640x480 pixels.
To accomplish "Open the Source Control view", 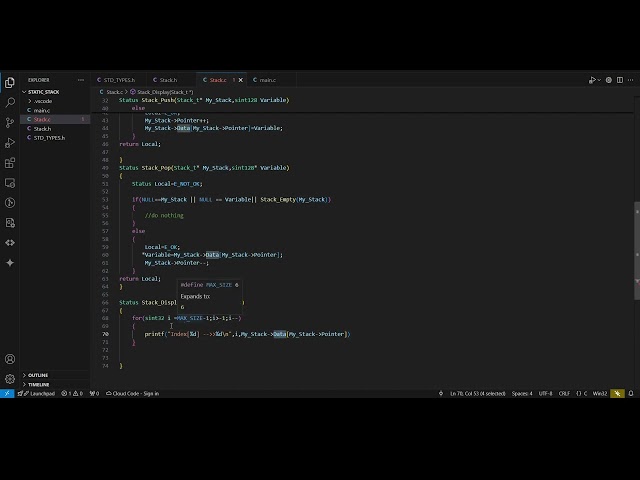I will 10,122.
